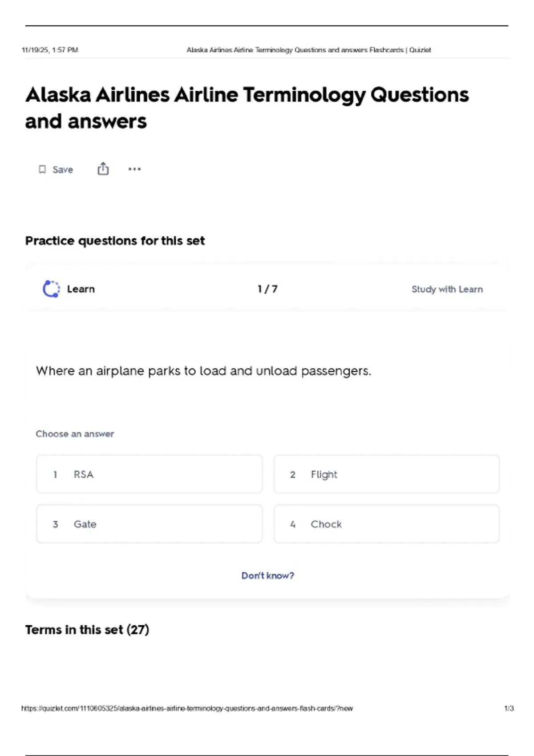Click the 1/3 page number in the footer
Image resolution: width=534 pixels, height=756 pixels.
[509, 708]
